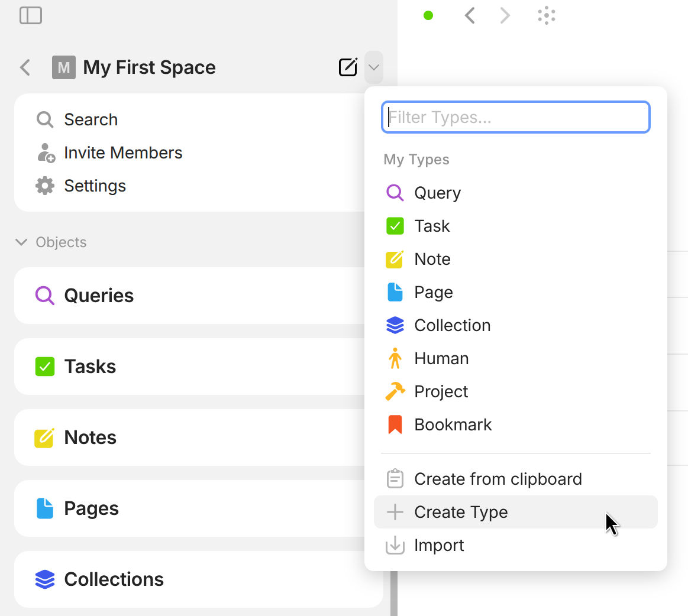Click Import in the dropdown menu
The width and height of the screenshot is (688, 616).
pyautogui.click(x=439, y=545)
